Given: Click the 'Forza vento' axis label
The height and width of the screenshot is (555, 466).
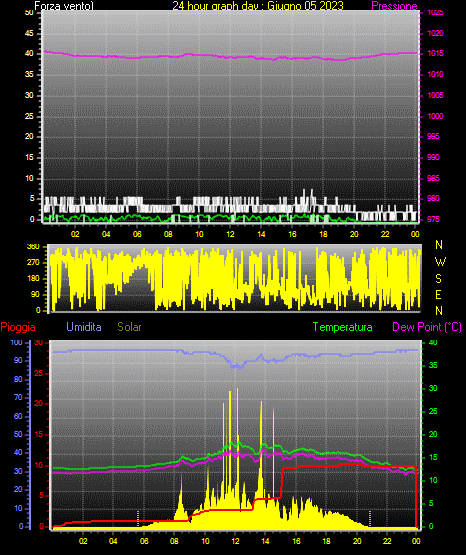Looking at the screenshot, I should [x=64, y=6].
